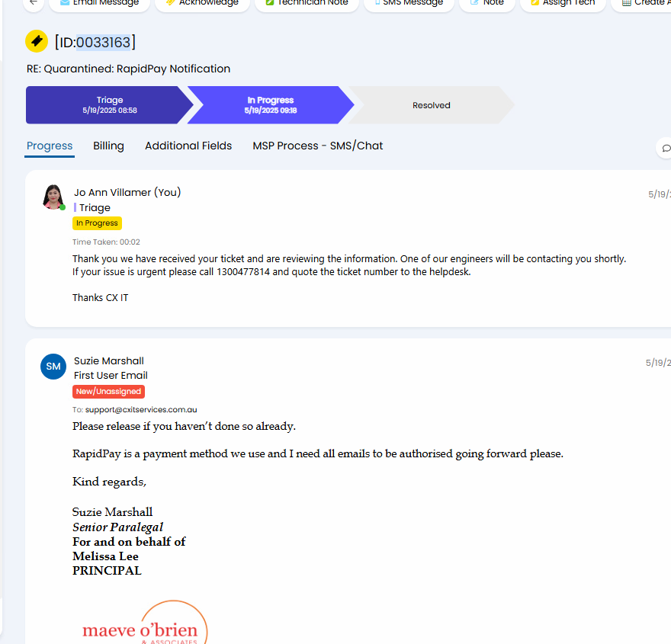Screen dimensions: 671x644
Task: Open the Additional Fields tab
Action: pos(188,146)
